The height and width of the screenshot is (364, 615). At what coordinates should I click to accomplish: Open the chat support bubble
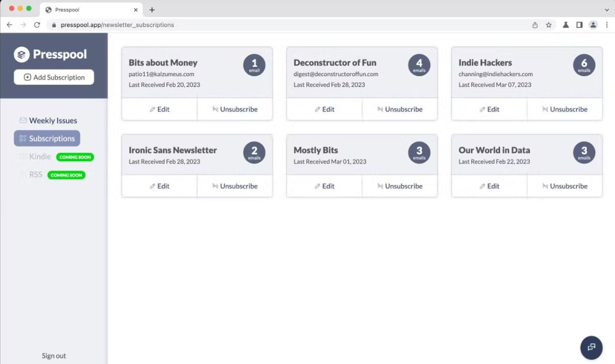pos(591,347)
